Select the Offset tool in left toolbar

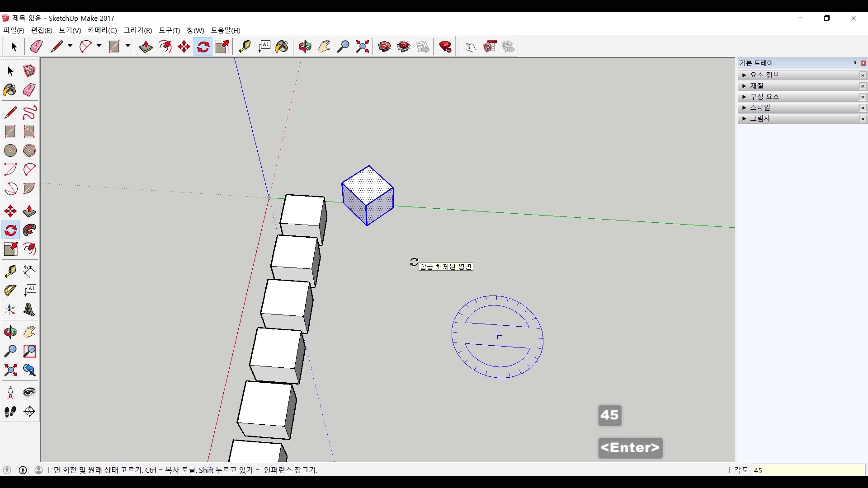pos(29,249)
